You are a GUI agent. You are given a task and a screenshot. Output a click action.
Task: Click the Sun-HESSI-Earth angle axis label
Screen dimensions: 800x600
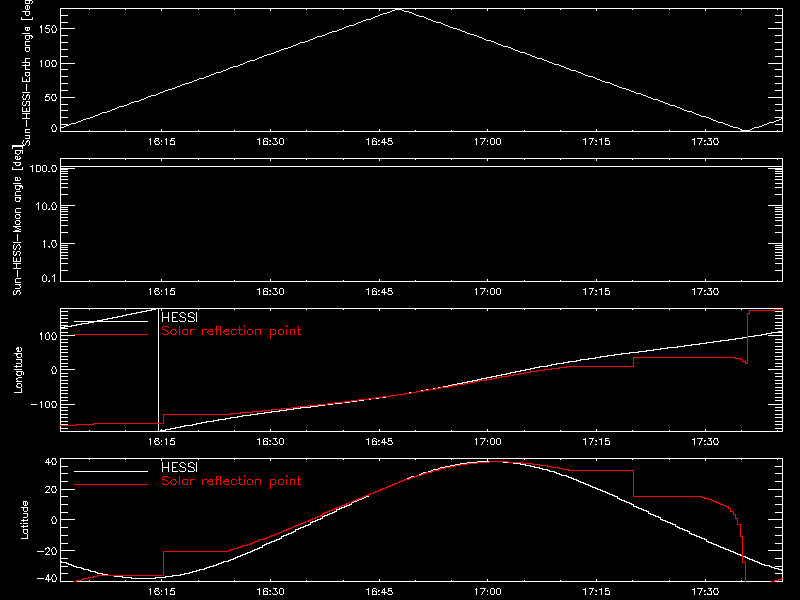(x=27, y=72)
